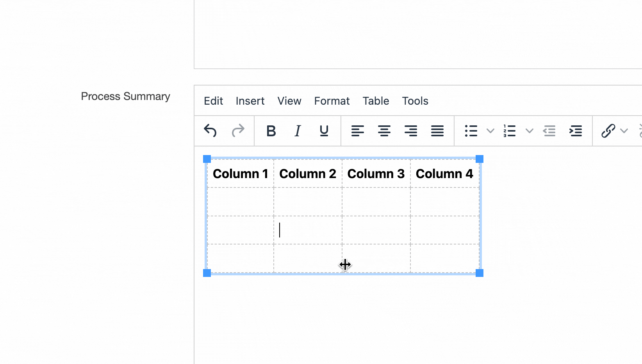
Task: Open the bullet list style dropdown
Action: [x=490, y=131]
